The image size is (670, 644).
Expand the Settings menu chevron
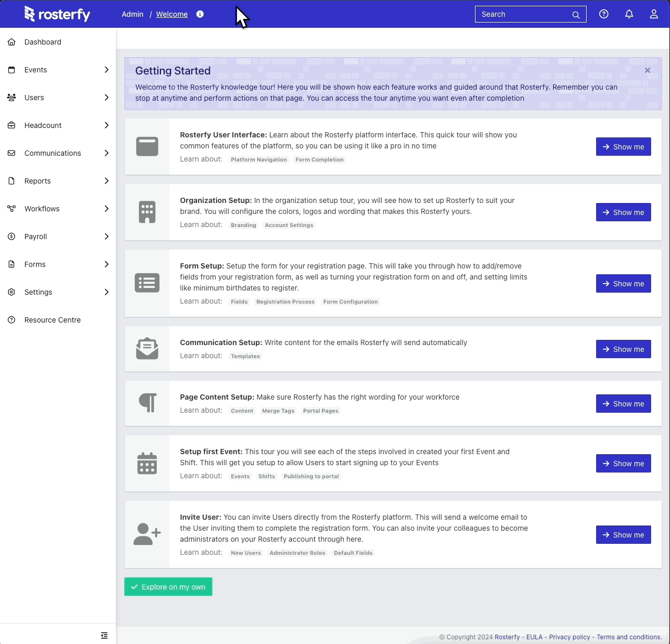tap(106, 292)
